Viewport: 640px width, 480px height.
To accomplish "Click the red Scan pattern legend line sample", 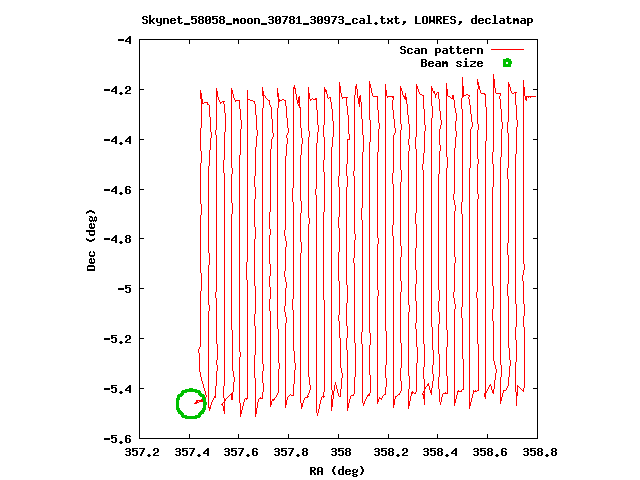I will [x=507, y=50].
